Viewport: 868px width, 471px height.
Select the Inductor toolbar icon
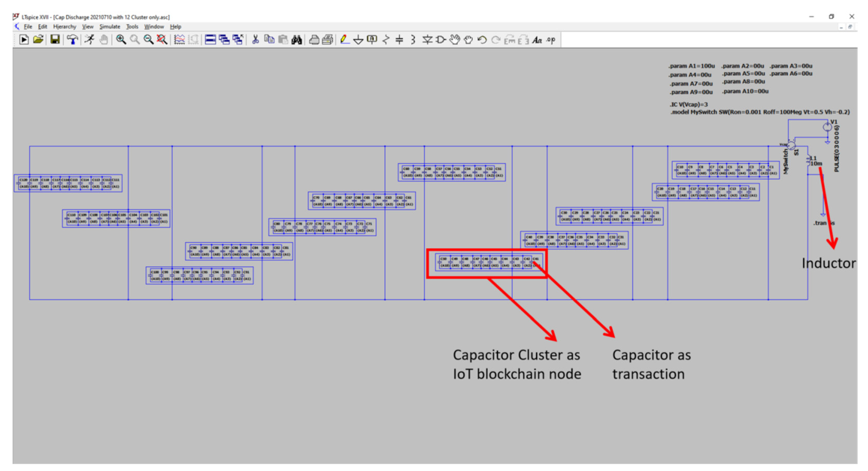click(x=413, y=40)
